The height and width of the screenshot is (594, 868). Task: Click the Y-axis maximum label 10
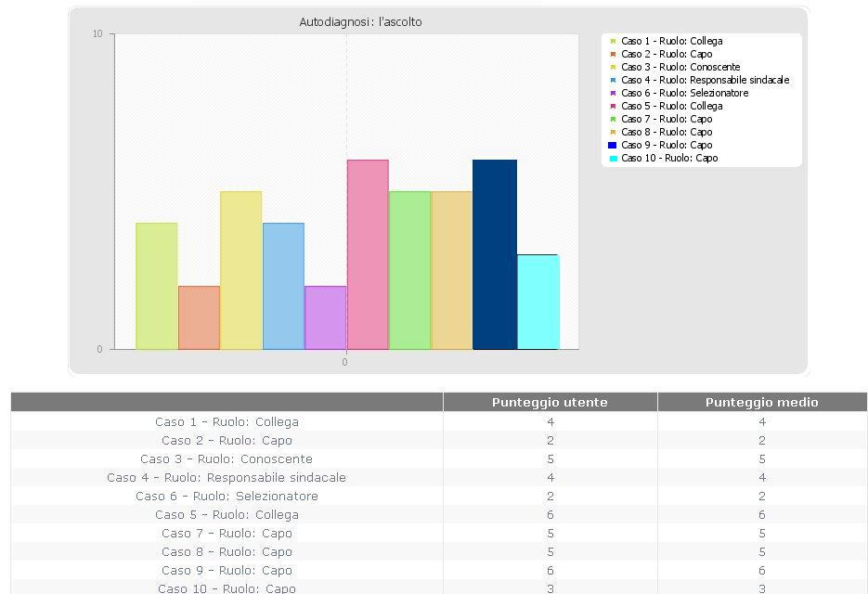pyautogui.click(x=97, y=33)
